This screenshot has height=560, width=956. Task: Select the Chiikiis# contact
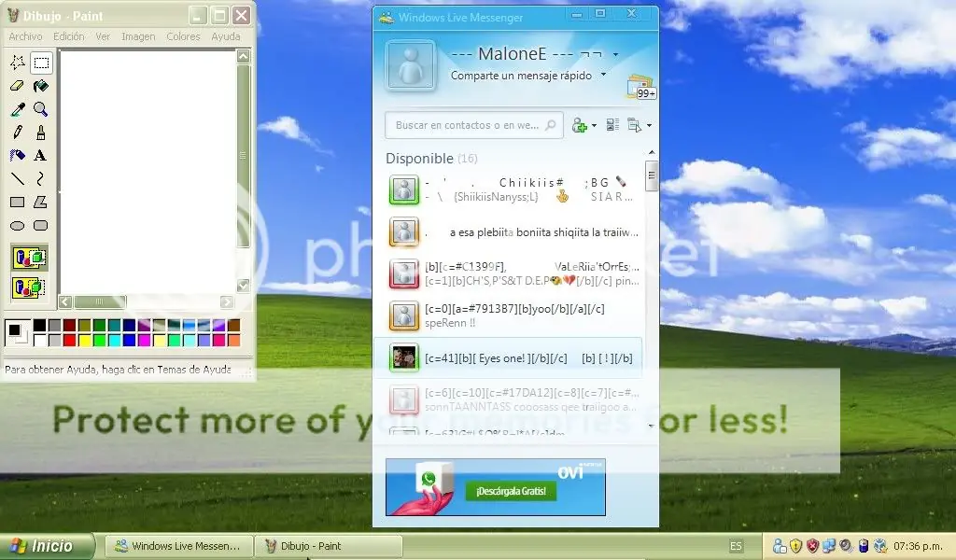(x=513, y=189)
